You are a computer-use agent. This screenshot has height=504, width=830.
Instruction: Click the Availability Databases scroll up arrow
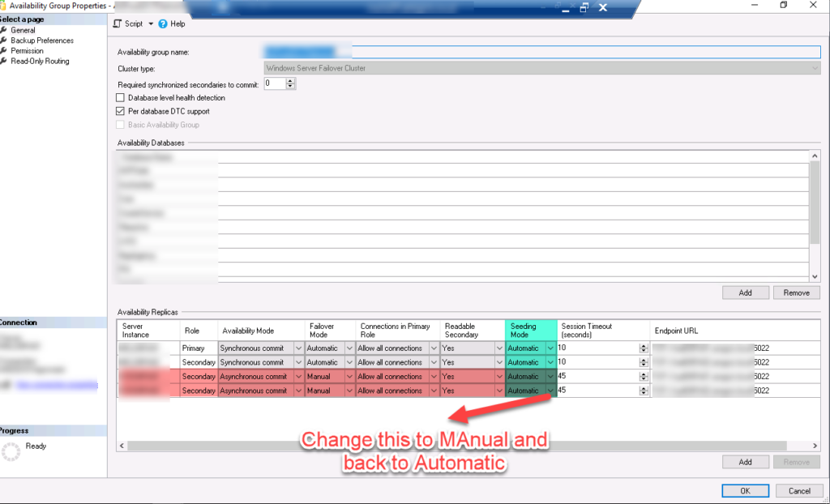point(815,156)
